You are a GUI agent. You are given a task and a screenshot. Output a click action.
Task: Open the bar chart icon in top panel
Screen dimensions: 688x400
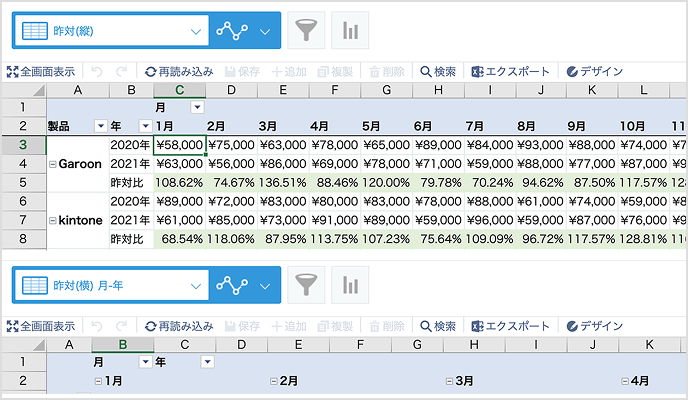click(350, 31)
